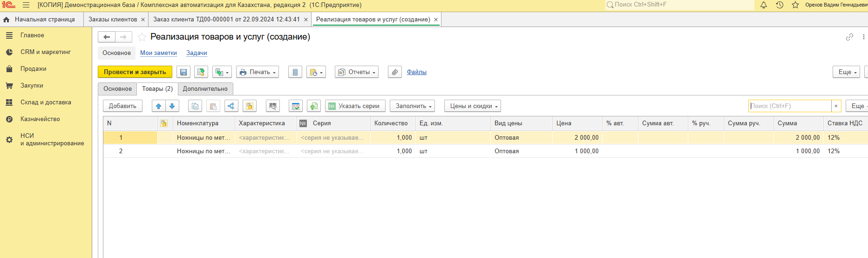
Task: Open the Файлы link
Action: [417, 72]
